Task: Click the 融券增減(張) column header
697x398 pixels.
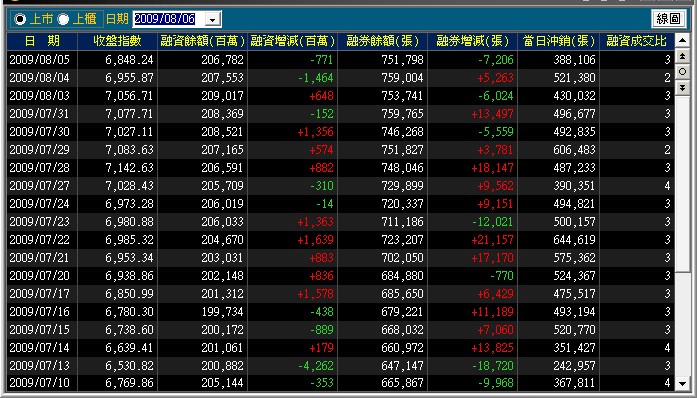Action: coord(473,41)
